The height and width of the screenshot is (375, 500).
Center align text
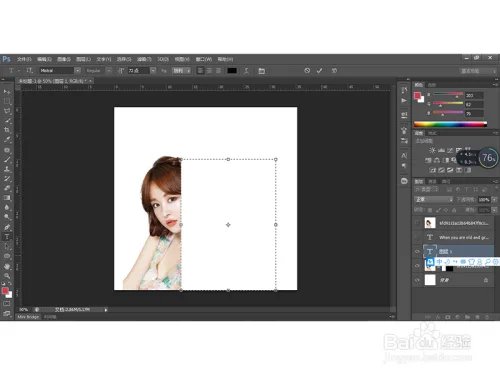[209, 71]
